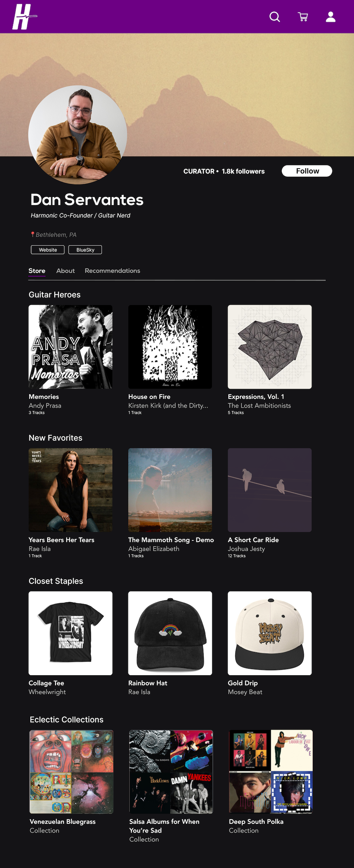The image size is (354, 868).
Task: Click the Harmonic logo in the header
Action: 24,17
